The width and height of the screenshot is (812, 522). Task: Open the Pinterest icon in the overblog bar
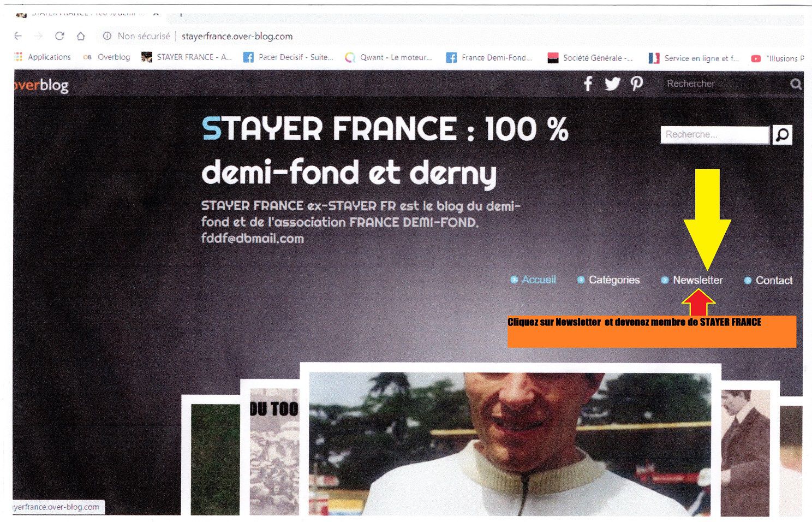click(636, 84)
